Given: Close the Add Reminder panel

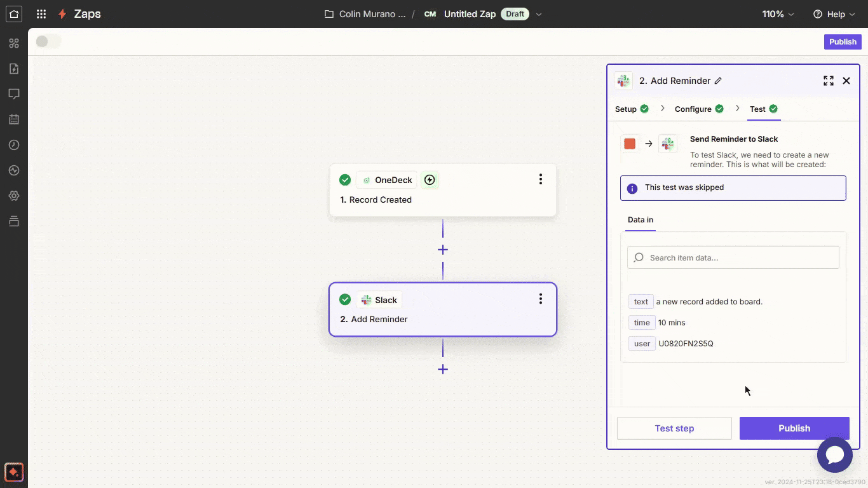Looking at the screenshot, I should (846, 81).
